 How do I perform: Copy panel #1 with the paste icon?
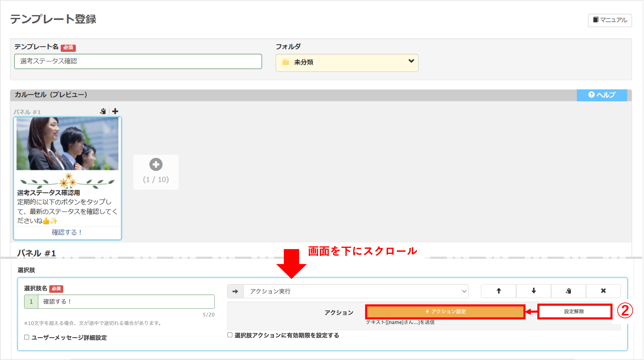tap(103, 111)
